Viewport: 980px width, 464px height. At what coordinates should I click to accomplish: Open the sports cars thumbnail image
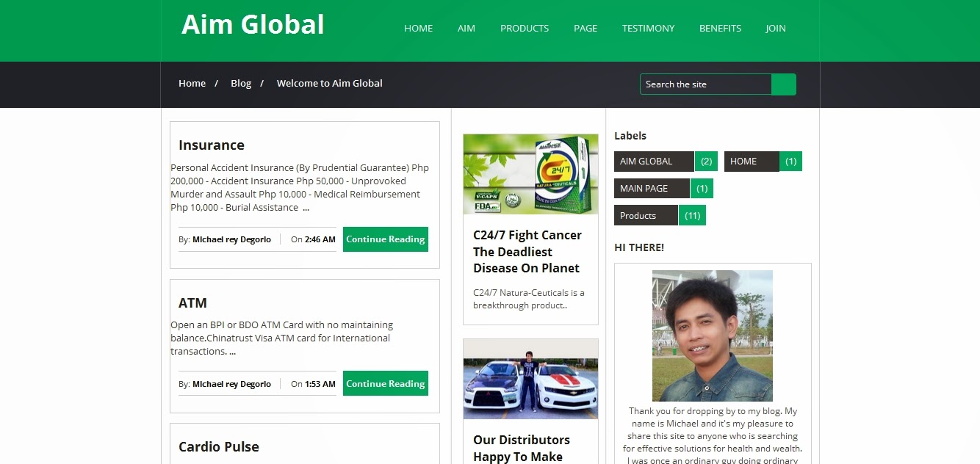pos(530,379)
